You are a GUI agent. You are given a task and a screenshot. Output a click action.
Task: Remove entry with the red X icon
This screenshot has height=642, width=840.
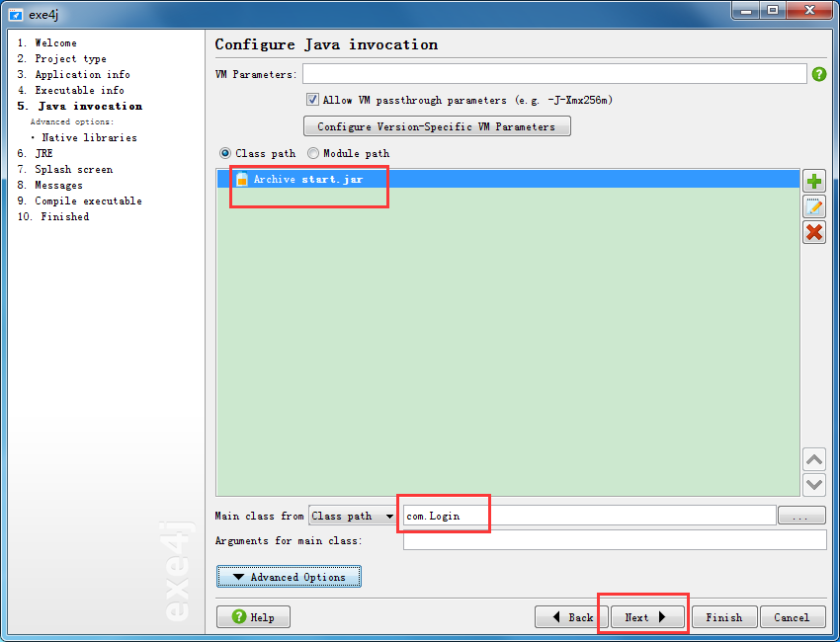tap(813, 232)
